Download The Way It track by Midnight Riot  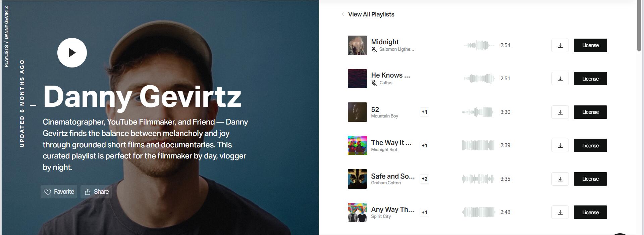tap(560, 145)
